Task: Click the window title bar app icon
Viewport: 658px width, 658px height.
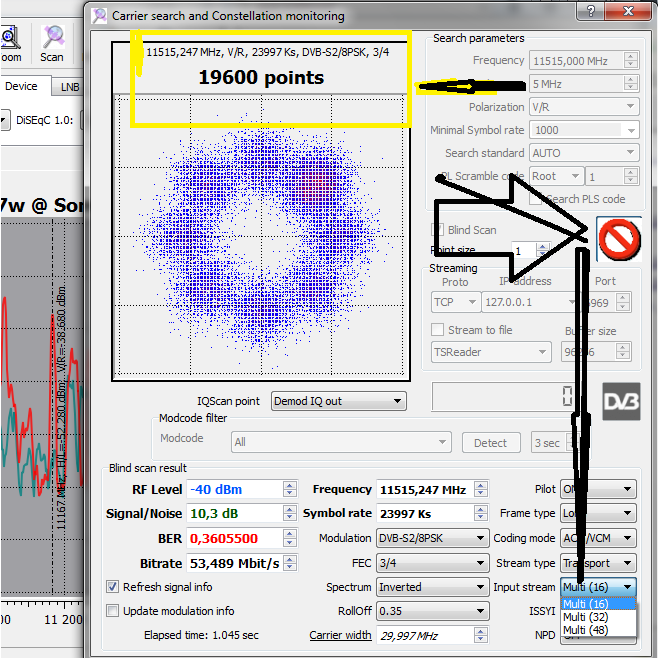Action: coord(98,16)
